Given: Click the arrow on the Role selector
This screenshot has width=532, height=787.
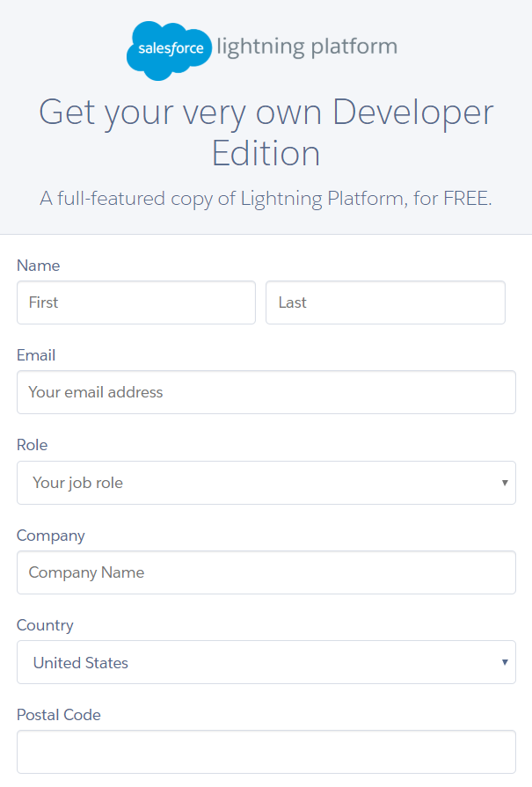Looking at the screenshot, I should (505, 483).
